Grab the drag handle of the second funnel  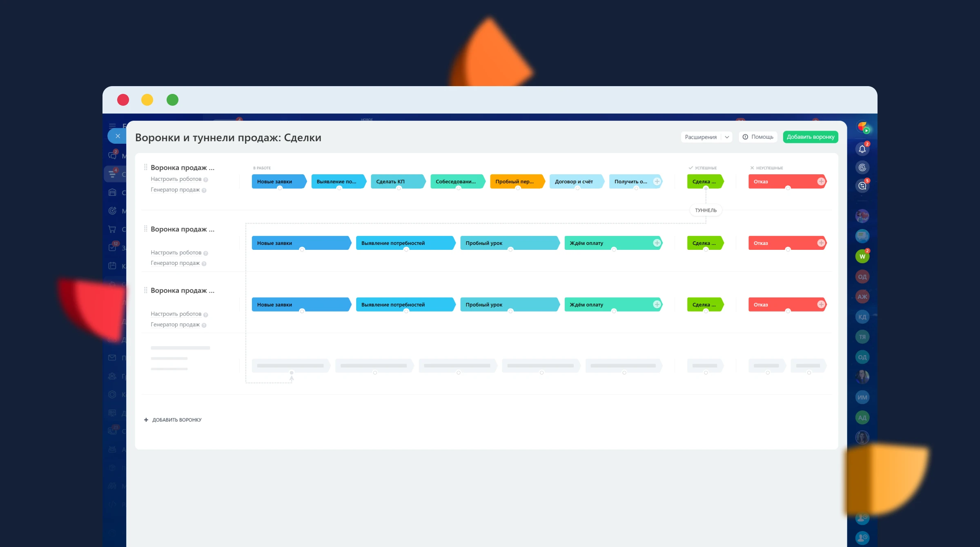pos(145,229)
